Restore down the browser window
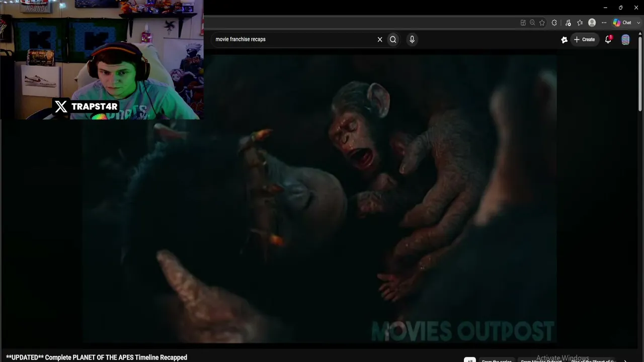644x362 pixels. tap(621, 8)
